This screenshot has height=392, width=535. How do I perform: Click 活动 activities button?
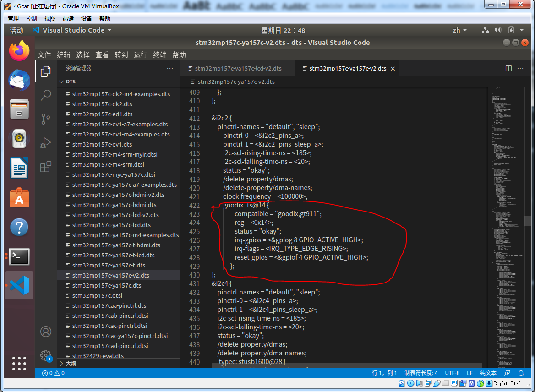tap(16, 30)
